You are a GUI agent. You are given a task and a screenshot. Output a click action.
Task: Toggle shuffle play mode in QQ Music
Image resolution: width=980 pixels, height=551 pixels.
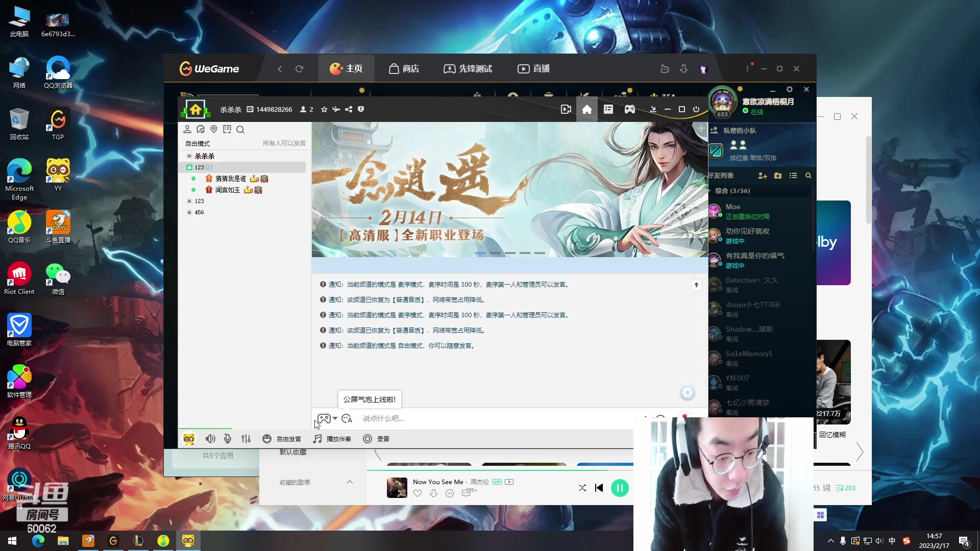pos(582,488)
